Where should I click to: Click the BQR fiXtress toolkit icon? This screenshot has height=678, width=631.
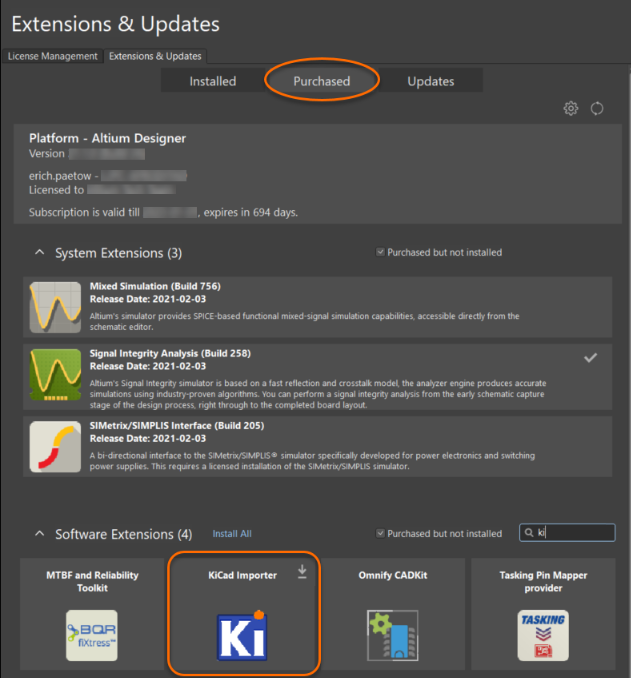click(92, 635)
